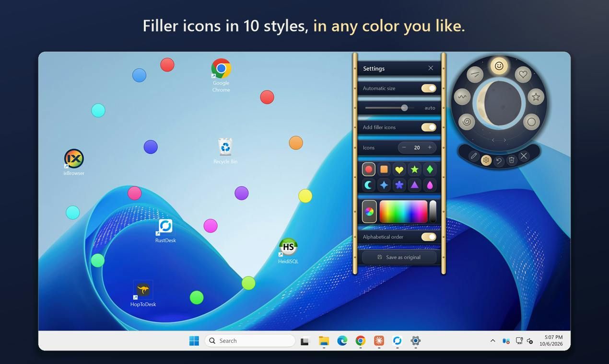This screenshot has height=364, width=609.
Task: Choose the blue four-point sparkle filler style
Action: click(384, 185)
